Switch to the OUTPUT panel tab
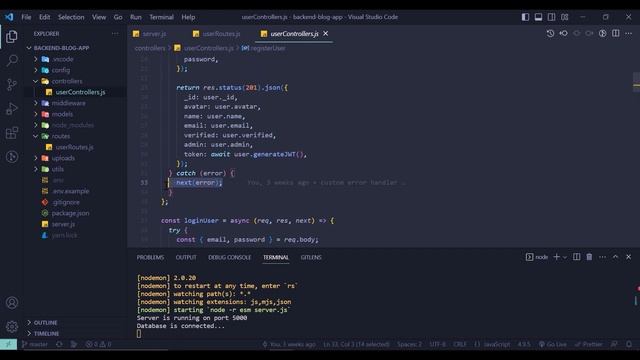Screen dimensions: 640x360 click(186, 257)
